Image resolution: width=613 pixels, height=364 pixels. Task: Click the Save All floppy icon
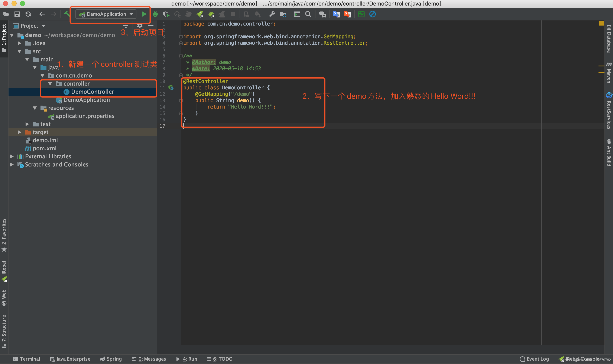17,14
